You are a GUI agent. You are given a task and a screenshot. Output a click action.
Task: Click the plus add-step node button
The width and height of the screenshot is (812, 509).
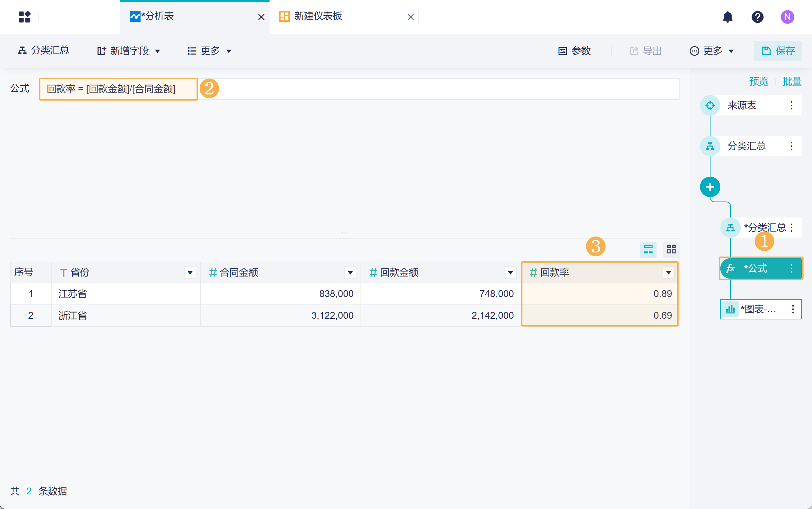point(710,187)
